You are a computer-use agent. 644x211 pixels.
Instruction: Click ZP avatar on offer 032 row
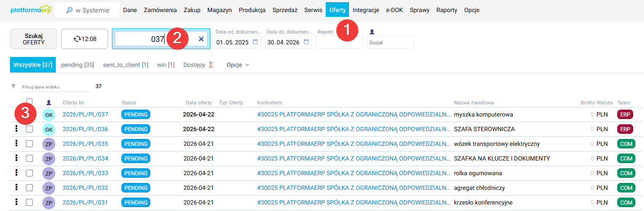tap(49, 188)
